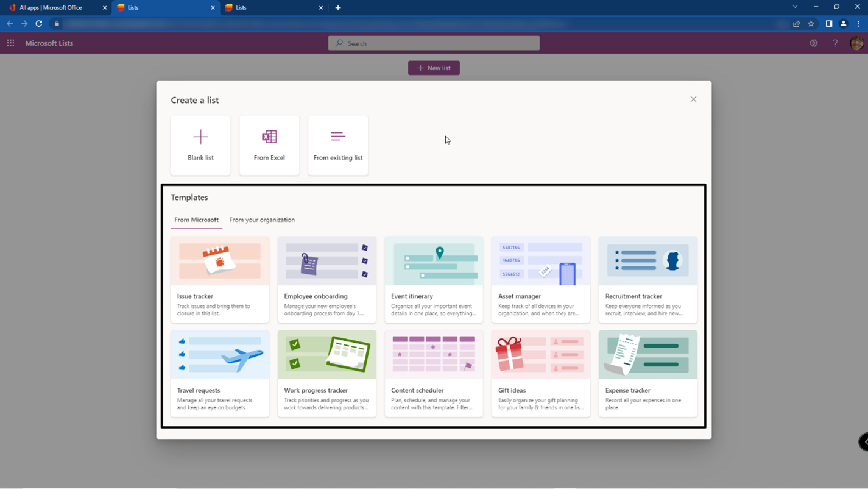Select the Recruitment tracker template thumbnail
The width and height of the screenshot is (868, 489).
pos(648,261)
